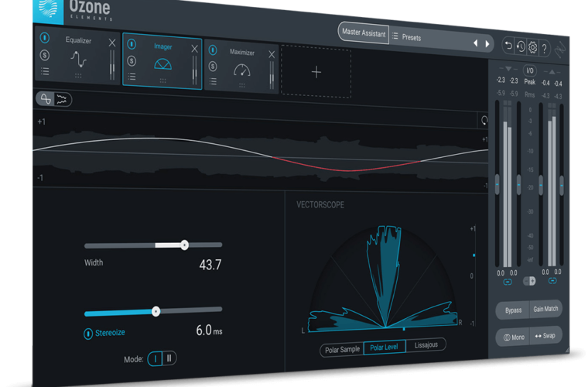Swap left and right channels

pyautogui.click(x=545, y=336)
